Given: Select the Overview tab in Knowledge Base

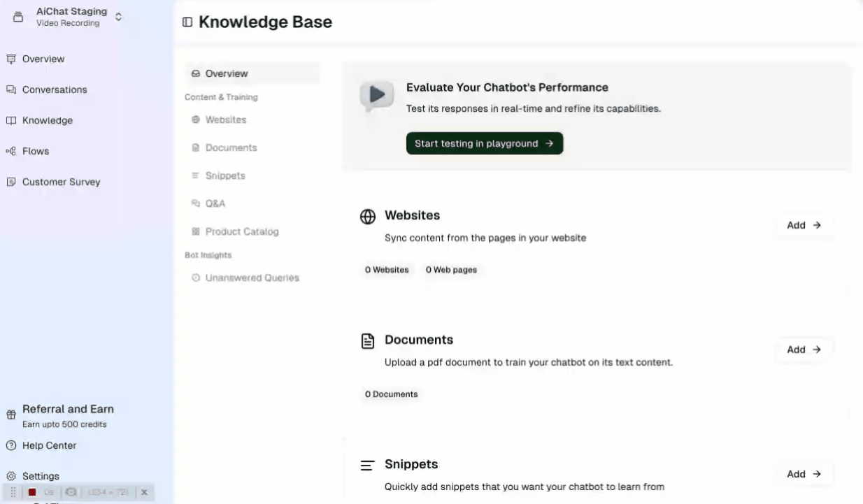Looking at the screenshot, I should [252, 73].
